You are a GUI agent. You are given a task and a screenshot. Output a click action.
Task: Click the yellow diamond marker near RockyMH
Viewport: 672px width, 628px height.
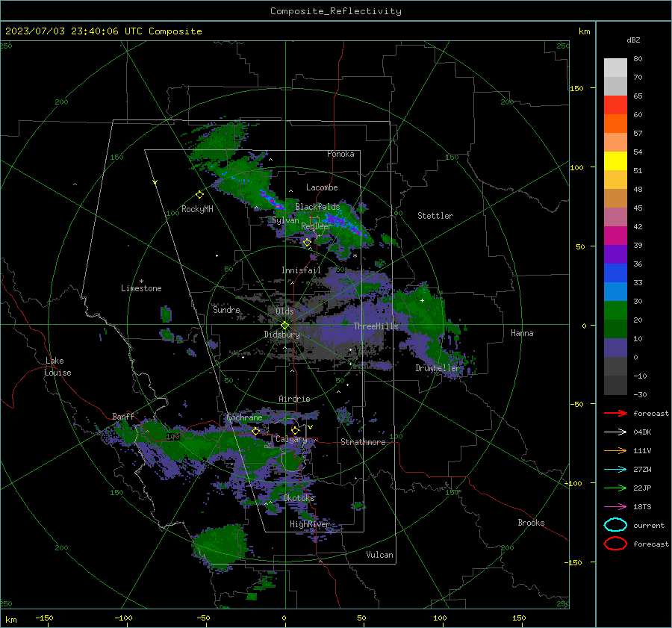click(199, 195)
